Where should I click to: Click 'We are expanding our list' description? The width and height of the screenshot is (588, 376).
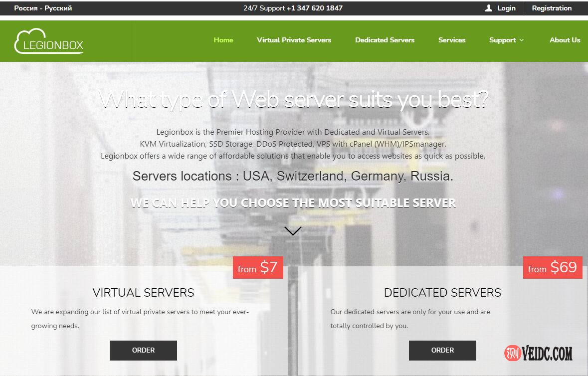pyautogui.click(x=140, y=319)
